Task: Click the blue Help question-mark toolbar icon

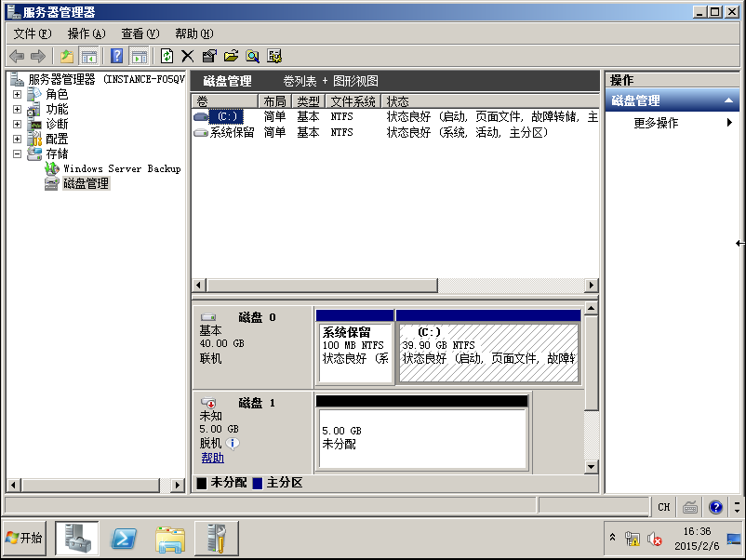Action: tap(117, 56)
